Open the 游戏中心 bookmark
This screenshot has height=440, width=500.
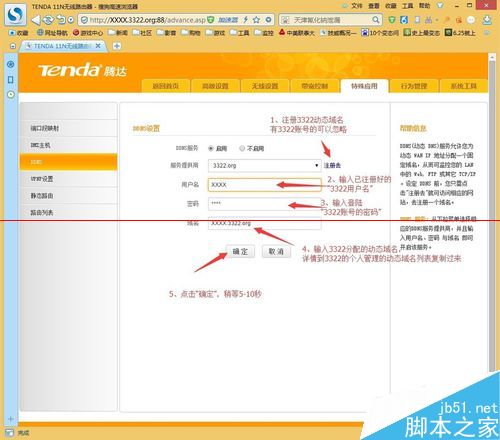[x=88, y=33]
